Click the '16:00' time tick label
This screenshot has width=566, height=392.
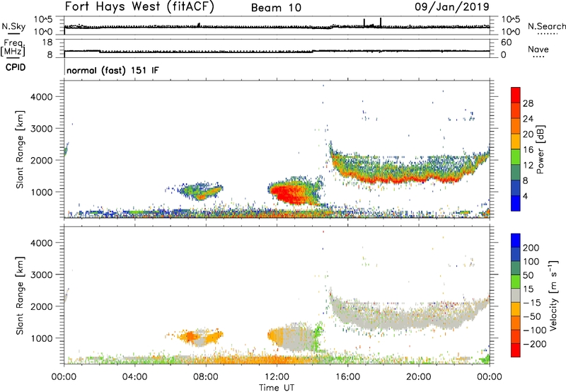coord(347,377)
